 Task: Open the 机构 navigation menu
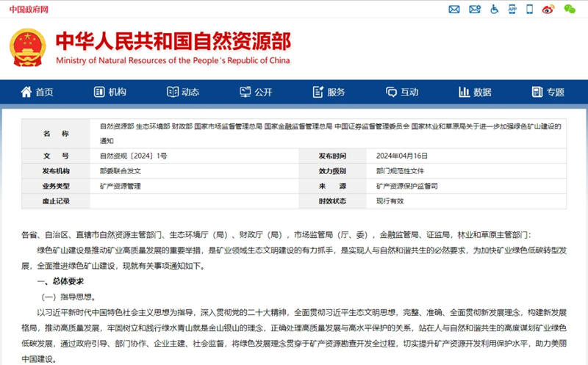tap(110, 92)
